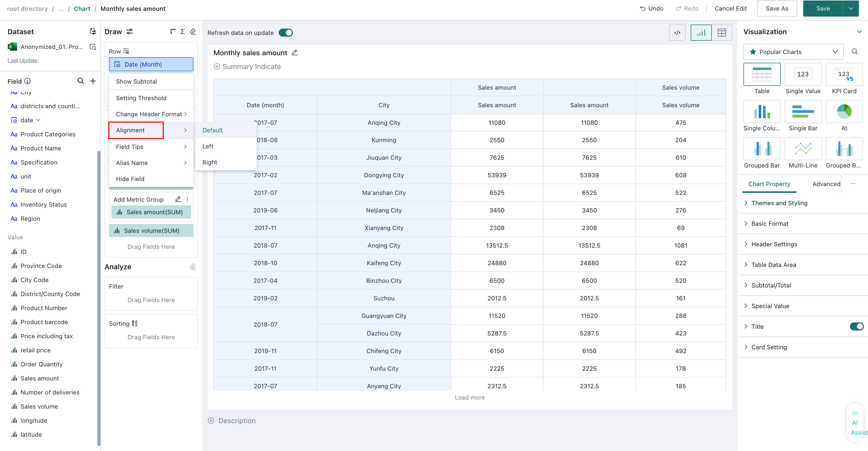Click the code view icon button

pyautogui.click(x=677, y=33)
